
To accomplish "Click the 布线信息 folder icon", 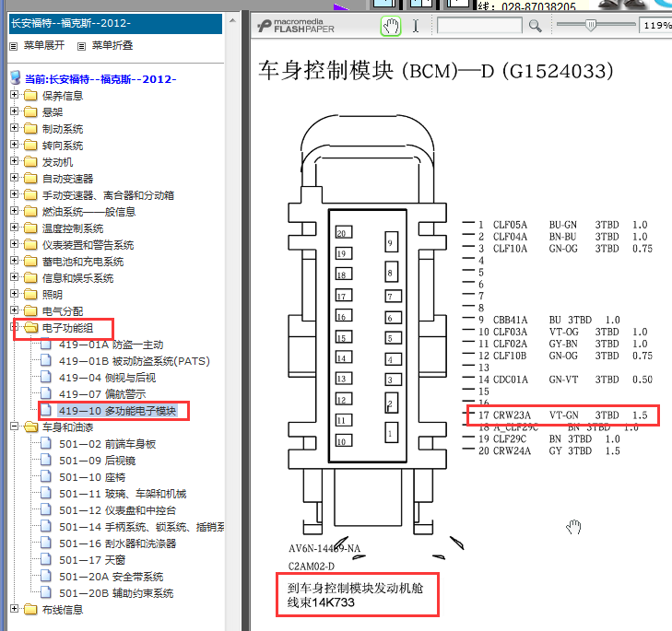I will [30, 609].
